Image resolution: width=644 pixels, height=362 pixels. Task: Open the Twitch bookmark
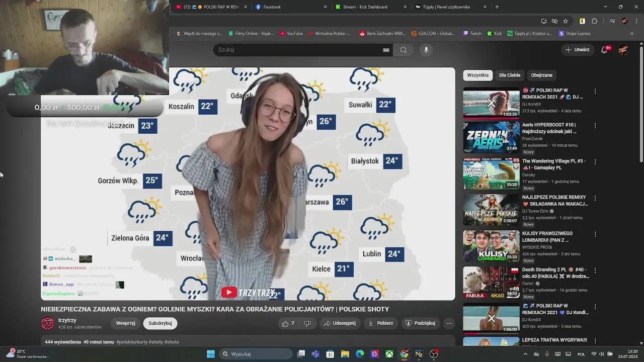471,34
